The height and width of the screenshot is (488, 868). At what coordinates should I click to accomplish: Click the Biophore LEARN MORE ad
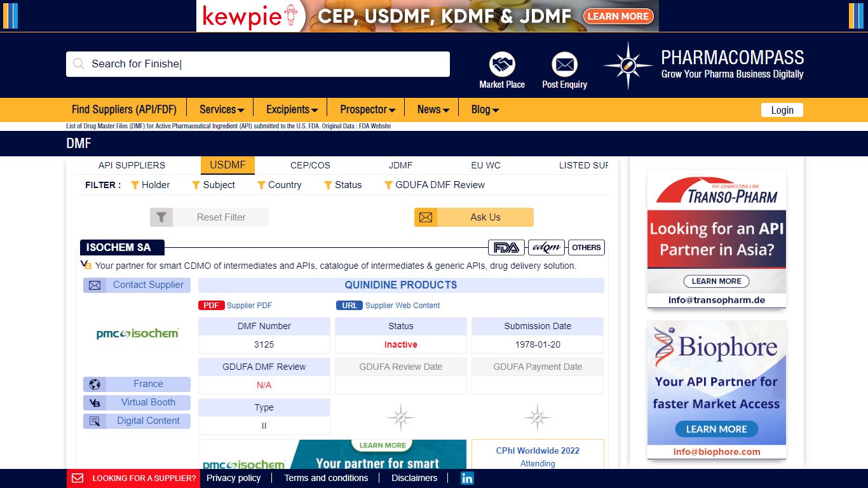(717, 390)
